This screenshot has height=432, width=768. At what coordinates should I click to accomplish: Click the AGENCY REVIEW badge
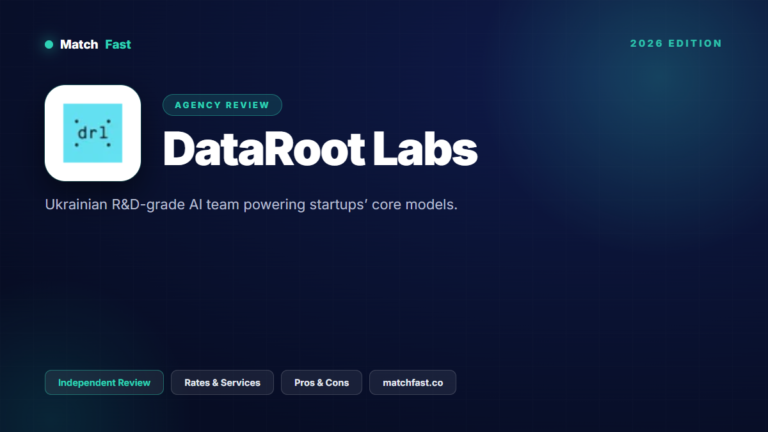222,105
